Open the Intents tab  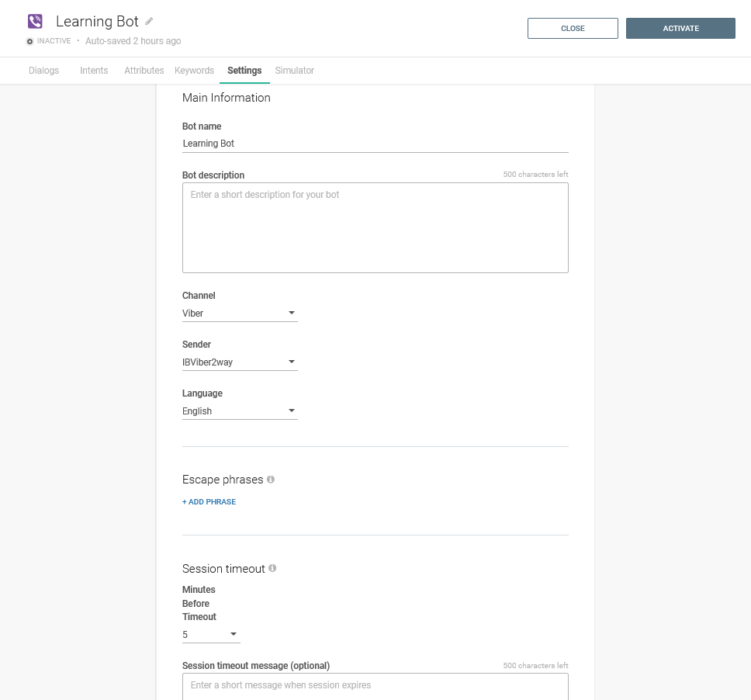pyautogui.click(x=94, y=70)
